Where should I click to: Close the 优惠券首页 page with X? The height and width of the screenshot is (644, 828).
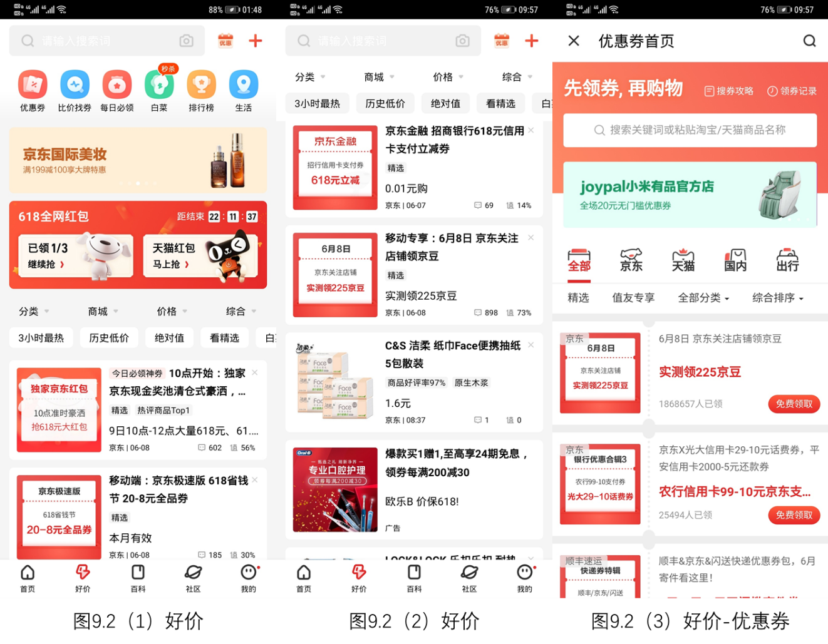[574, 41]
